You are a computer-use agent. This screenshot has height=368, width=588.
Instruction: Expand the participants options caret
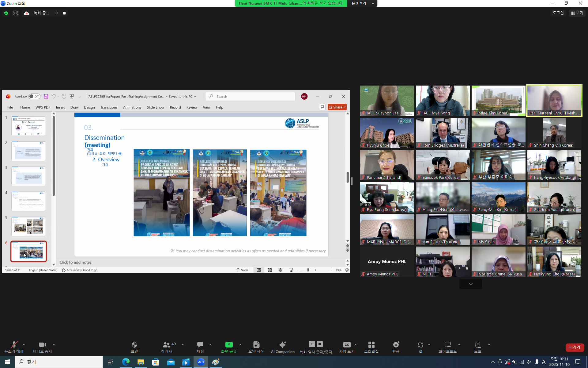point(183,345)
